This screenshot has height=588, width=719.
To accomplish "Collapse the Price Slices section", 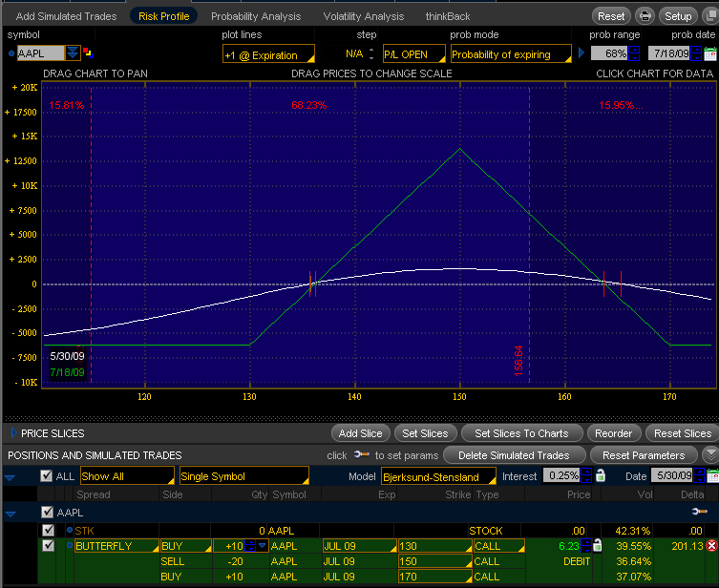I will pyautogui.click(x=11, y=433).
